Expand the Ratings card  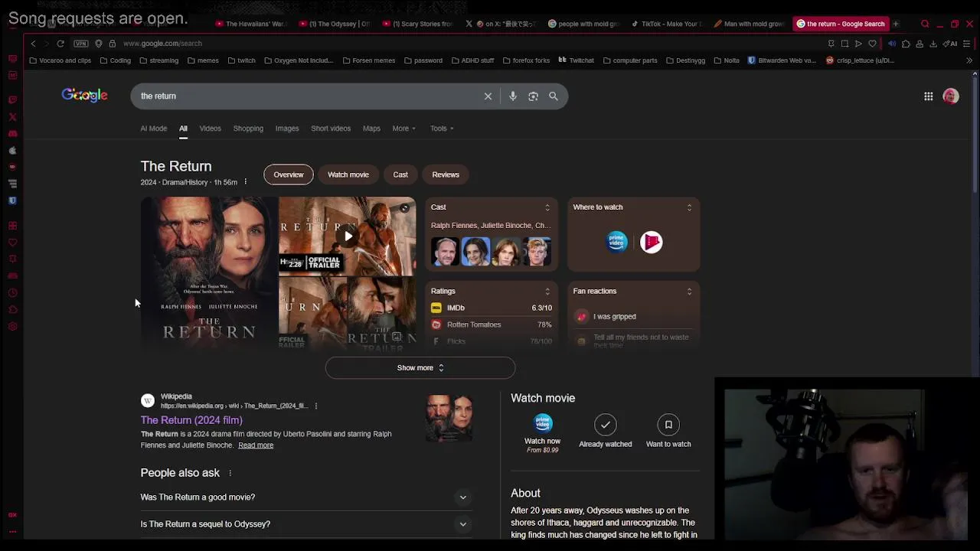tap(547, 292)
